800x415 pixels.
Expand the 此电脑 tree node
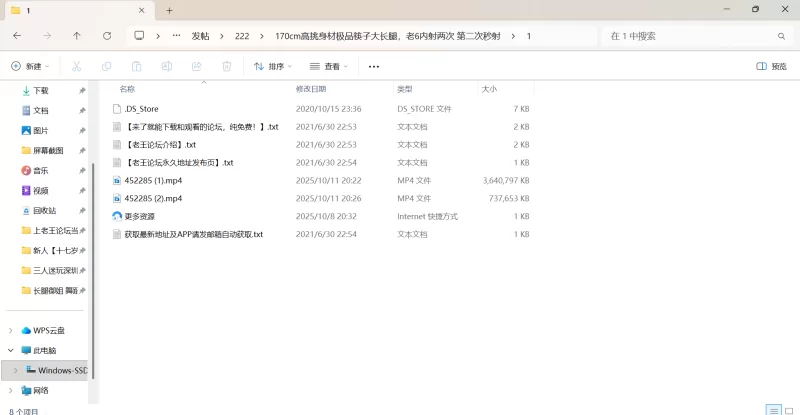pyautogui.click(x=11, y=351)
